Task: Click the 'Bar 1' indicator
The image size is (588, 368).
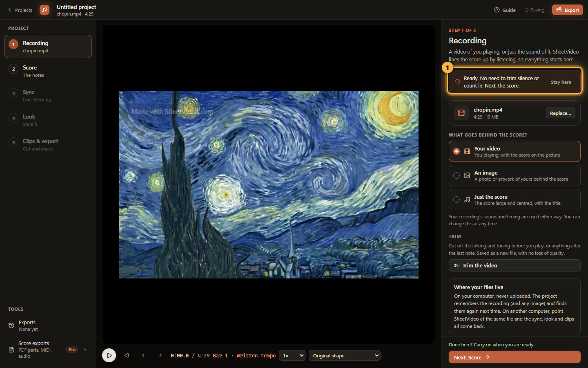Action: tap(220, 356)
